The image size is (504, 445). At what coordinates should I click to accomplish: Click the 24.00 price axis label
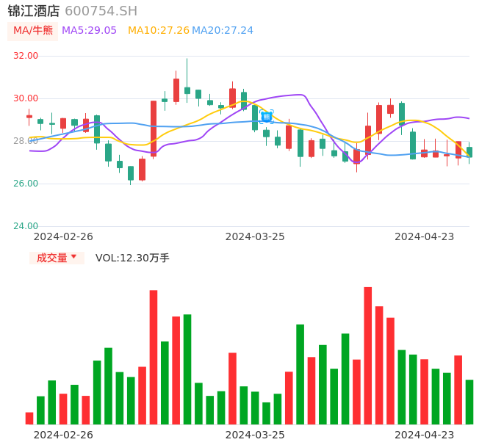[x=26, y=226]
